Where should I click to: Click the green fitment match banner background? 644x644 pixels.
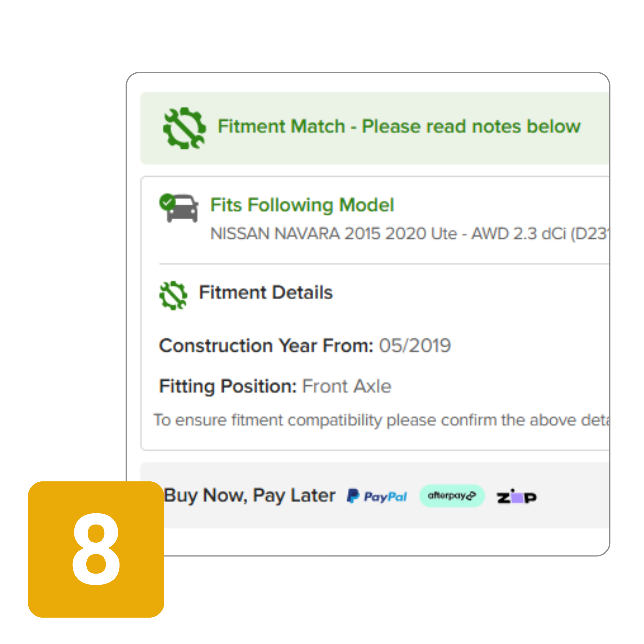[375, 128]
